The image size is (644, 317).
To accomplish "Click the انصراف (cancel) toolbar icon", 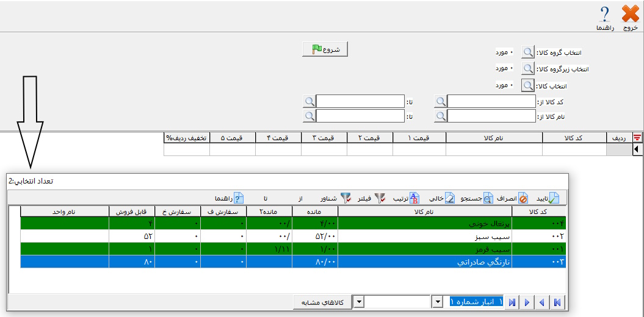I will [x=523, y=198].
